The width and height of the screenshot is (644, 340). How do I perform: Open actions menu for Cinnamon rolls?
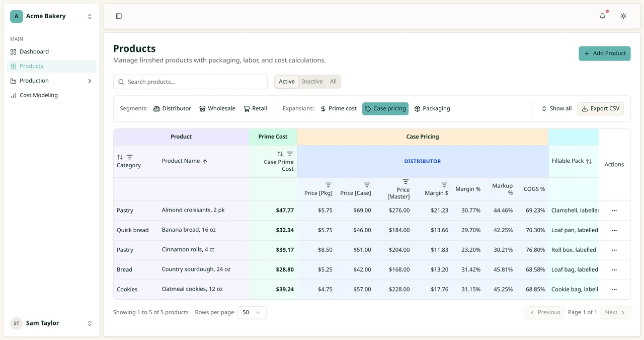[614, 250]
